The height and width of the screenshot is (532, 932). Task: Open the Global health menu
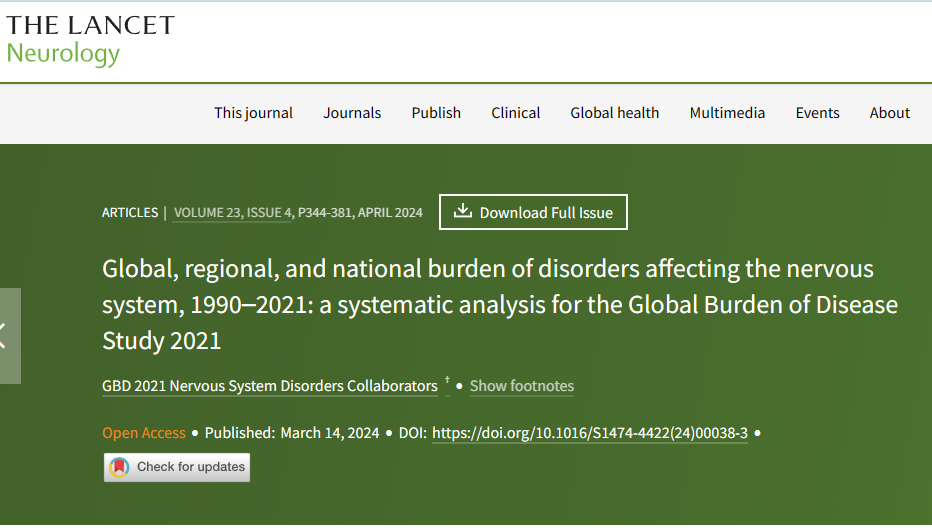coord(615,113)
